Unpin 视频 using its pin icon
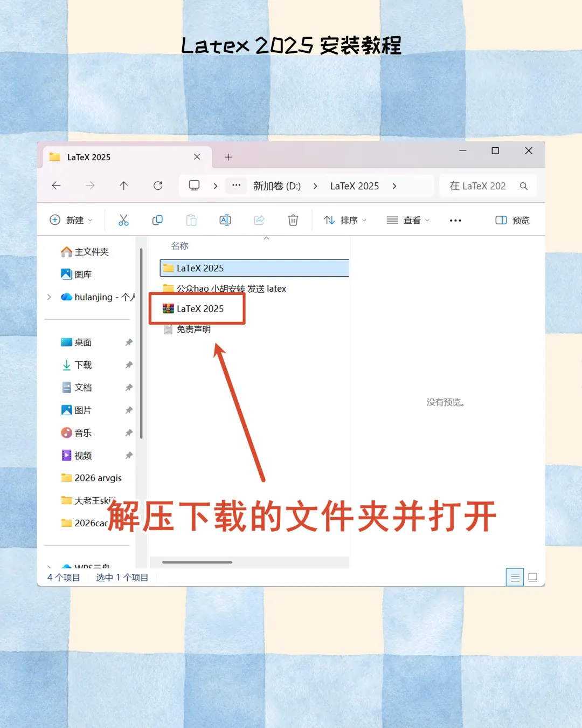582x728 pixels. pos(129,456)
